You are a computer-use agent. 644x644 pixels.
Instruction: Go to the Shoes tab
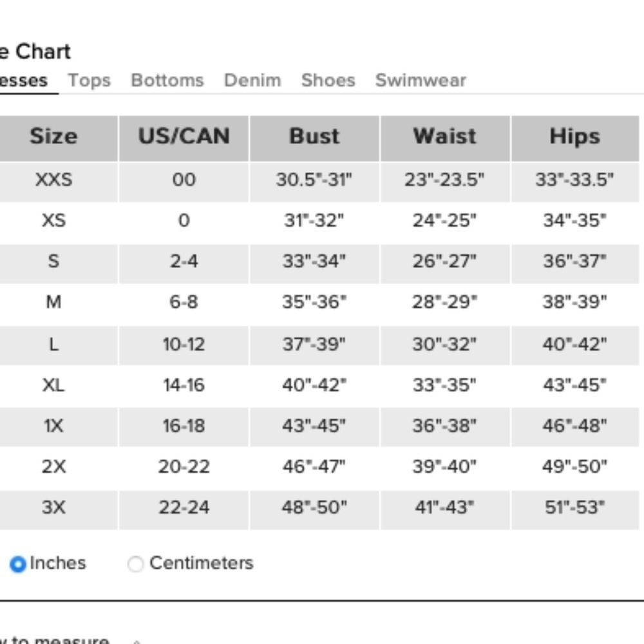pos(328,80)
